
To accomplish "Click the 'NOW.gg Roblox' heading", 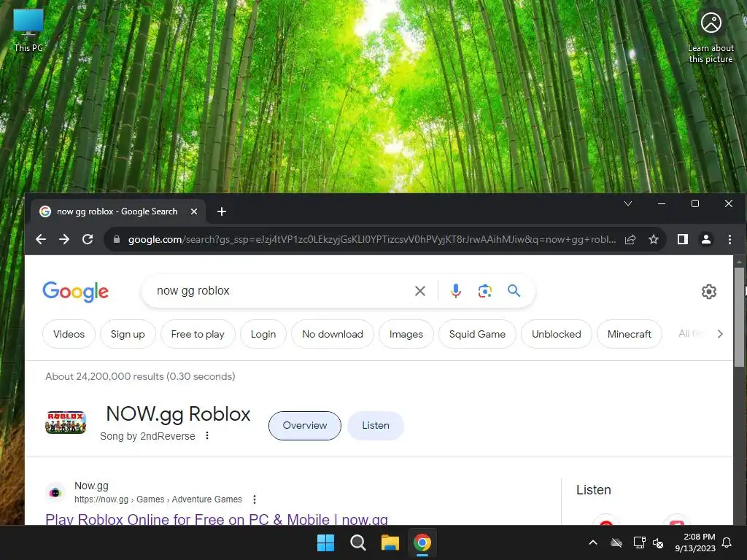I will coord(178,414).
